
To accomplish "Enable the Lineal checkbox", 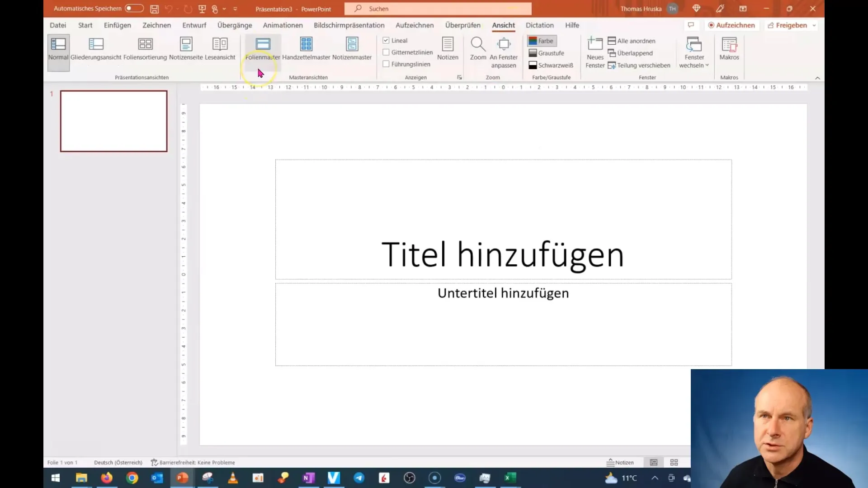I will (x=386, y=40).
